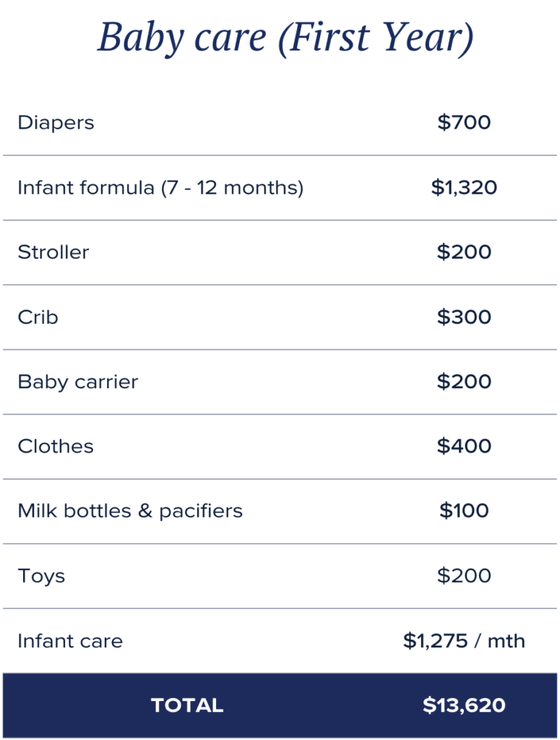The width and height of the screenshot is (560, 740).
Task: Select Infant formula (7 - 12 months) label
Action: coord(160,188)
